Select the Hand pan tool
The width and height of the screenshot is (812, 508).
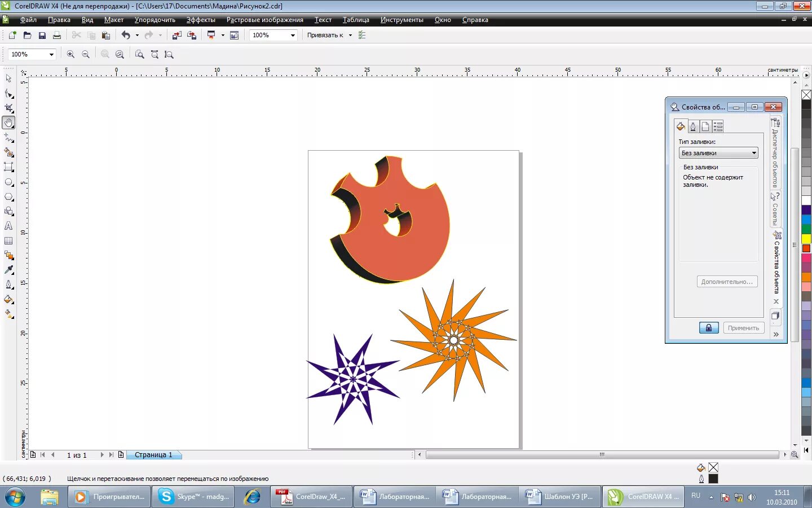(x=8, y=122)
